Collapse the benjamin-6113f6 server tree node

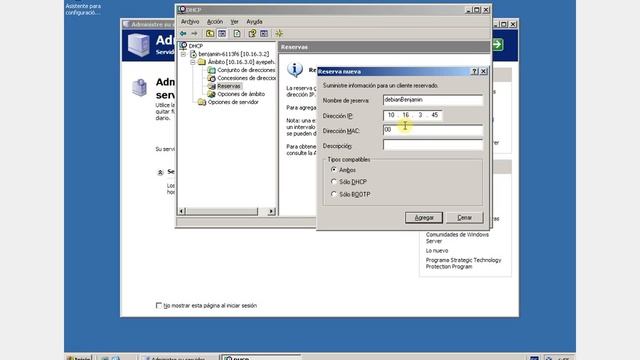(183, 54)
